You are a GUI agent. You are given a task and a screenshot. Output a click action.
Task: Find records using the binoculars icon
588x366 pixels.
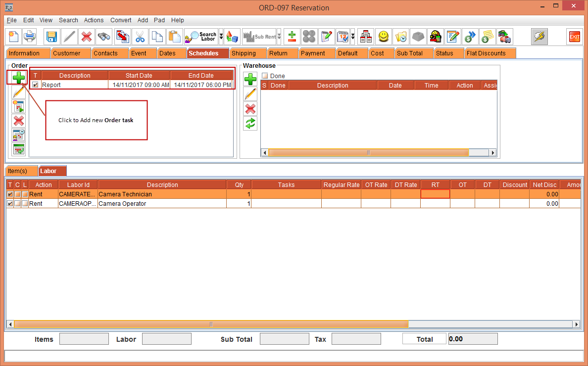tap(103, 36)
